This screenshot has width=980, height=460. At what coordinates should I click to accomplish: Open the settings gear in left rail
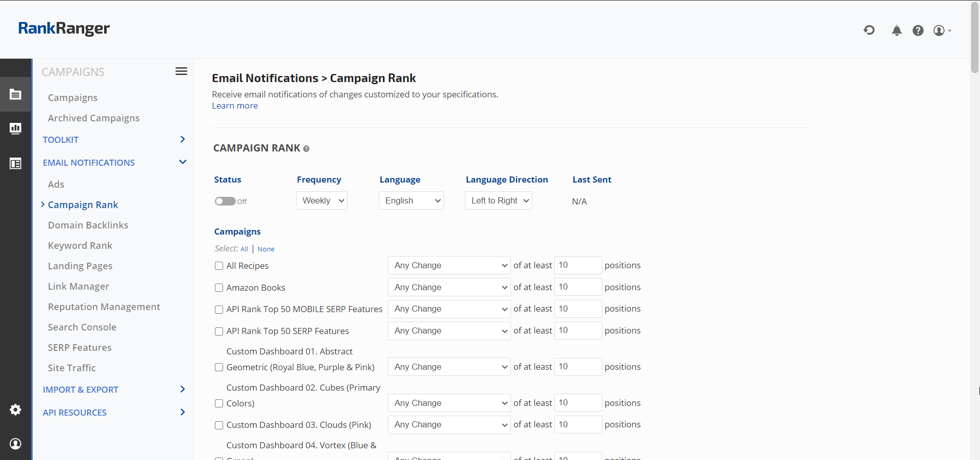[15, 410]
